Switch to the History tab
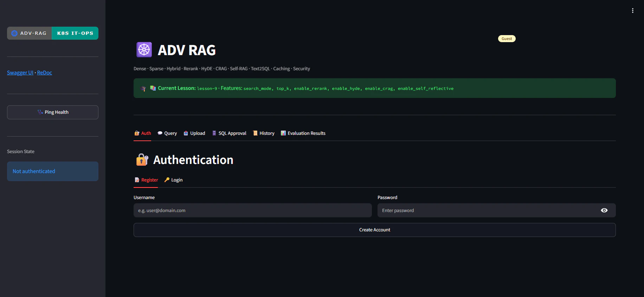Viewport: 644px width, 297px height. click(264, 133)
